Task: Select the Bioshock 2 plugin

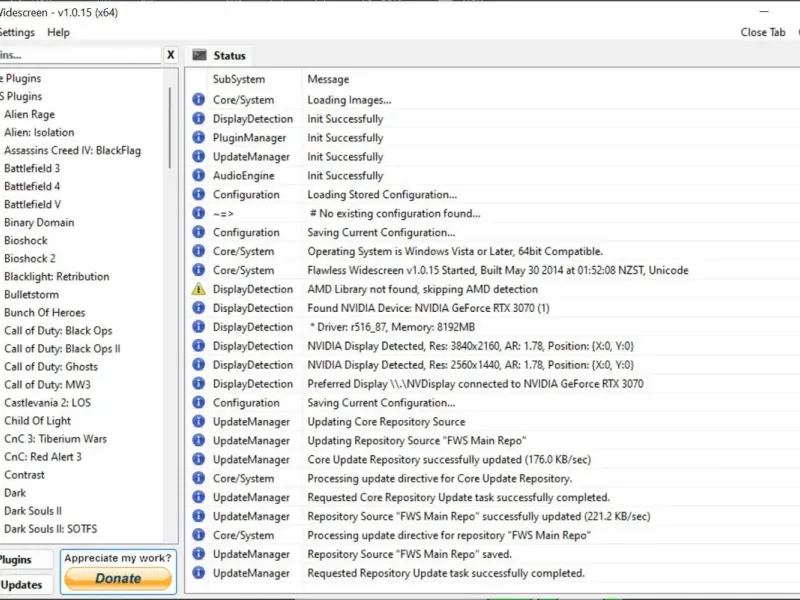Action: click(x=30, y=258)
